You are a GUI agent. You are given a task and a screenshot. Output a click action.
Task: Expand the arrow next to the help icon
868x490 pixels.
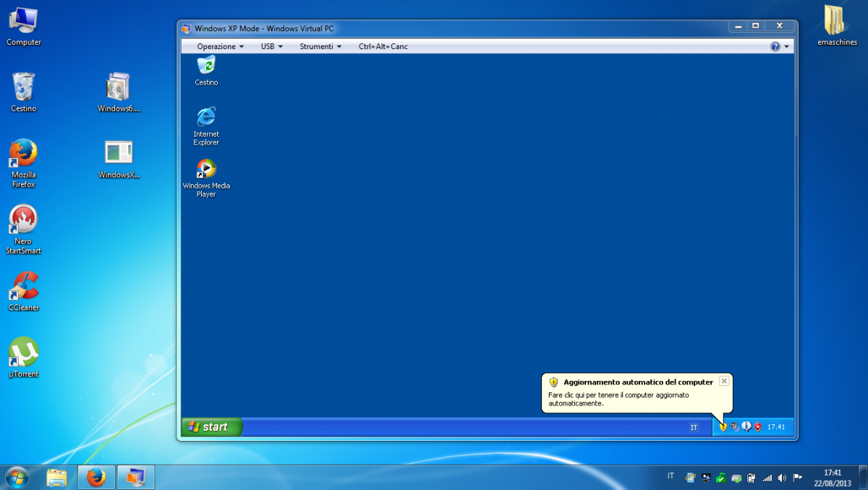click(x=786, y=46)
